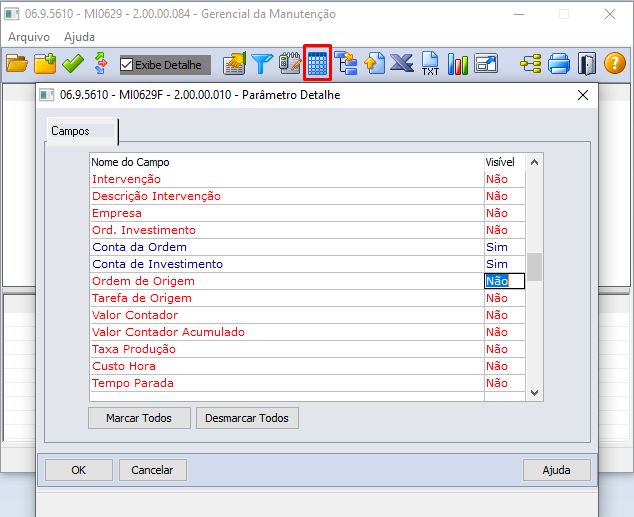Click the yellow organization chart icon

click(x=530, y=64)
